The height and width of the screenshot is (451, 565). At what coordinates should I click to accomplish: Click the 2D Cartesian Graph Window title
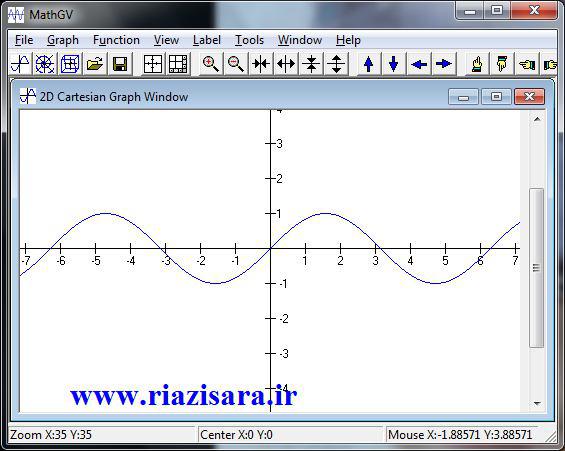pos(114,97)
